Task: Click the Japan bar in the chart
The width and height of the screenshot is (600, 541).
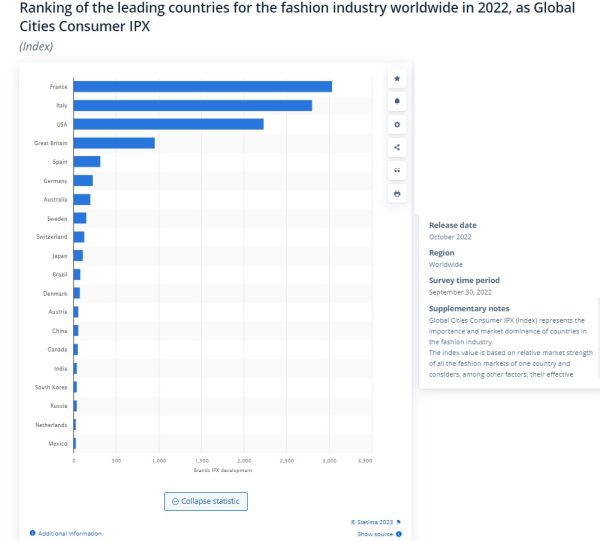Action: (78, 256)
